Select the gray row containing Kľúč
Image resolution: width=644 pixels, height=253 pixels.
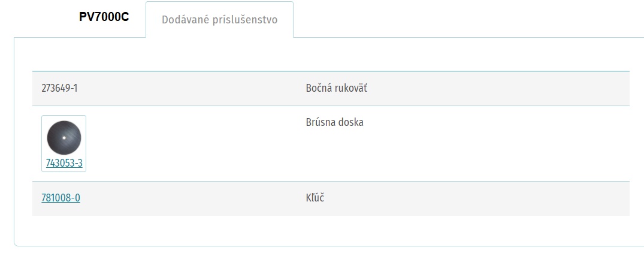pos(331,198)
